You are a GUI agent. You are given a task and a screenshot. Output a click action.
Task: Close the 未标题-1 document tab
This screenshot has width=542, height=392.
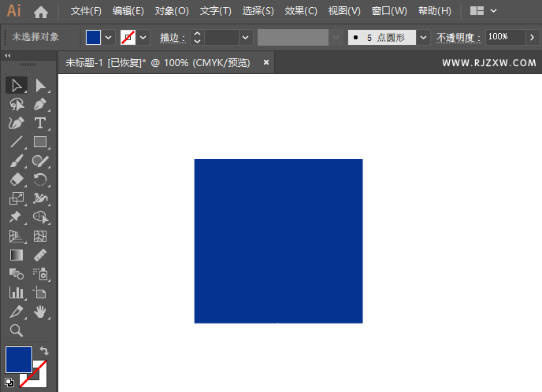pyautogui.click(x=266, y=62)
